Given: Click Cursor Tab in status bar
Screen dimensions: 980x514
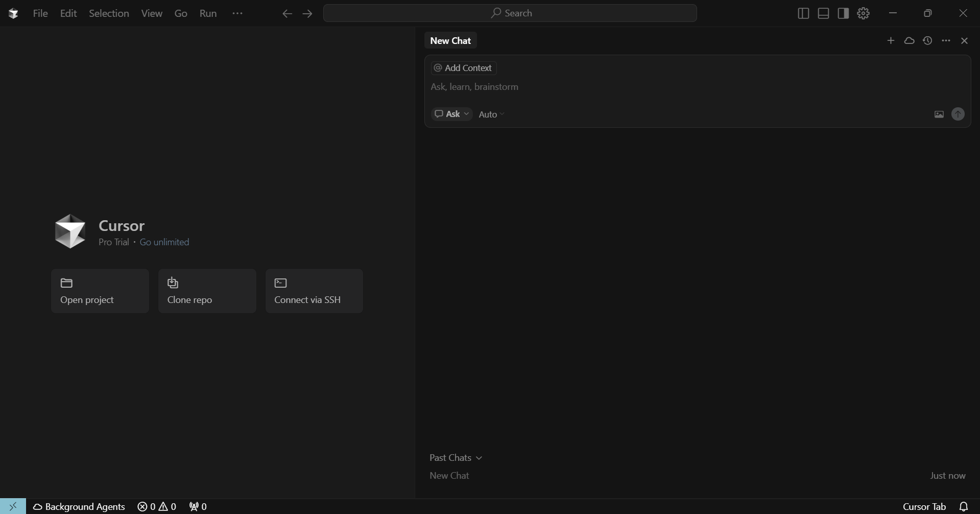Looking at the screenshot, I should (924, 506).
